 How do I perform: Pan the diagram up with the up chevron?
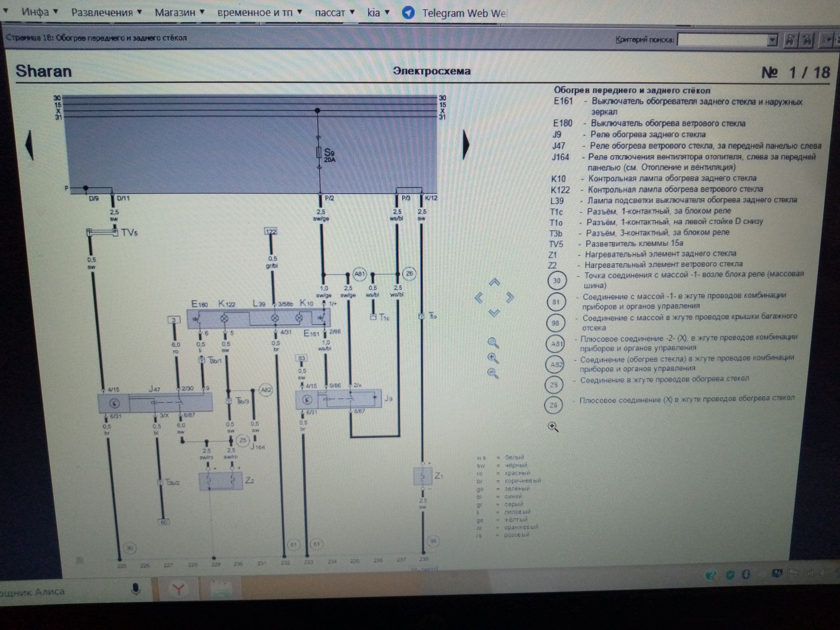(x=494, y=282)
